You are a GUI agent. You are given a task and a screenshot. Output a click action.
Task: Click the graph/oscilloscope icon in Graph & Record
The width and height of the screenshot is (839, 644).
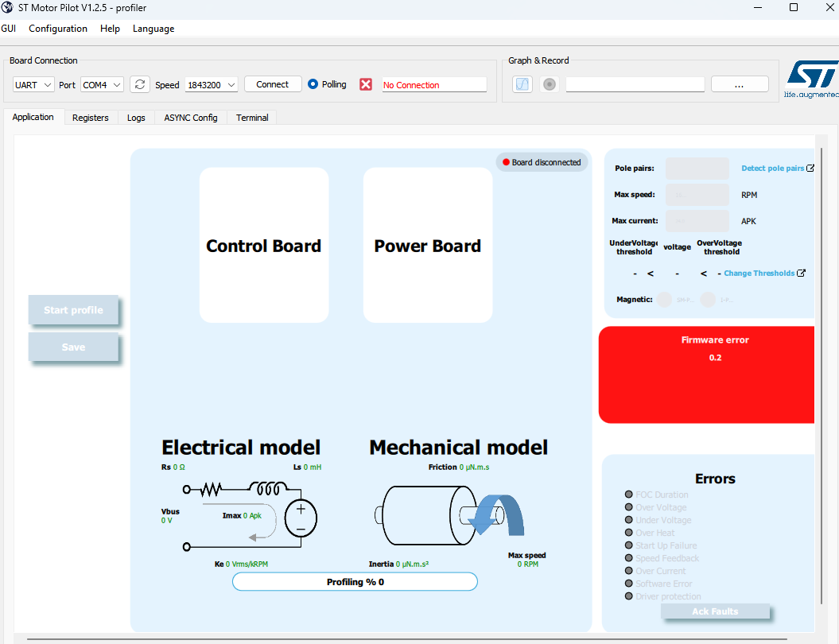click(x=522, y=83)
